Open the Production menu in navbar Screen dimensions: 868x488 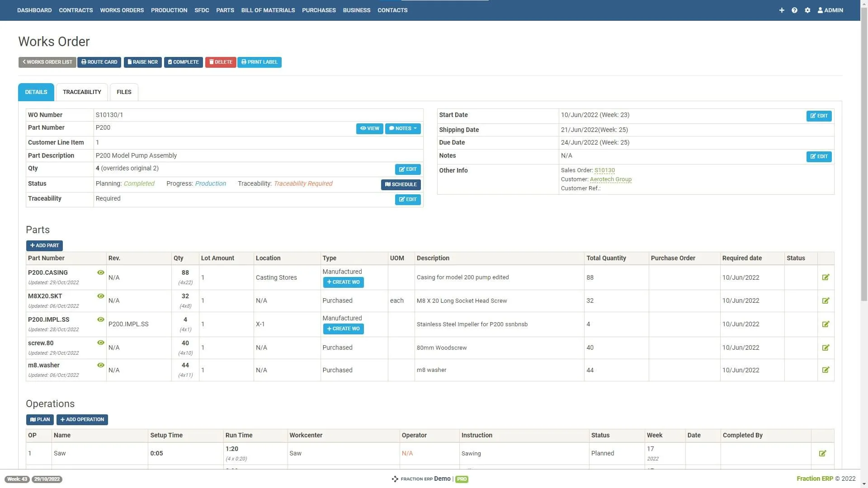pos(169,10)
